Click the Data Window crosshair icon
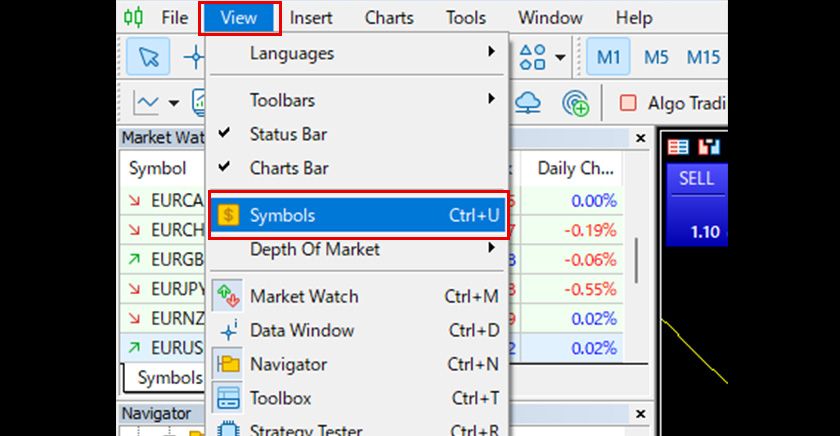Viewport: 840px width, 436px height. coord(229,330)
